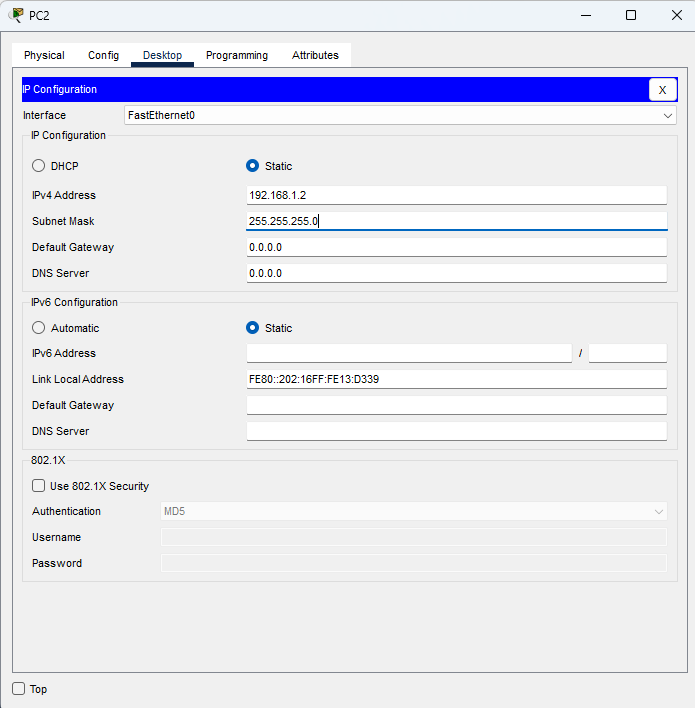Click the PC2 Packet Tracer window icon

pos(16,15)
